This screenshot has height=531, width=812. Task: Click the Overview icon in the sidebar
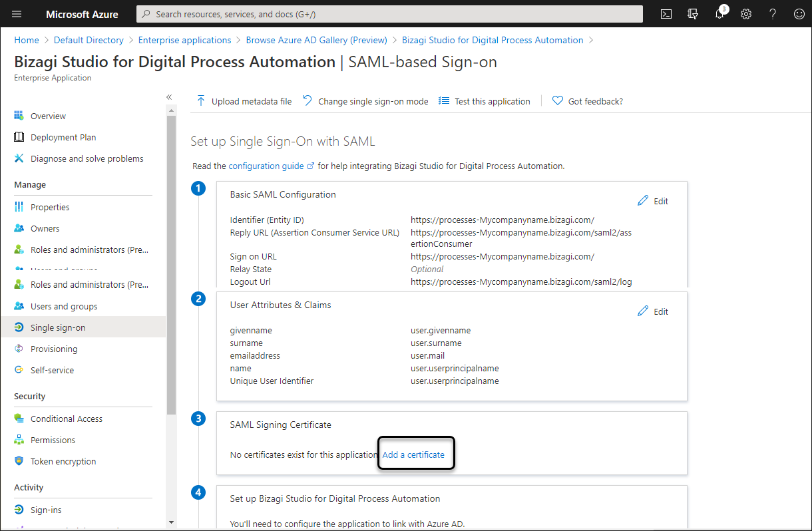19,116
